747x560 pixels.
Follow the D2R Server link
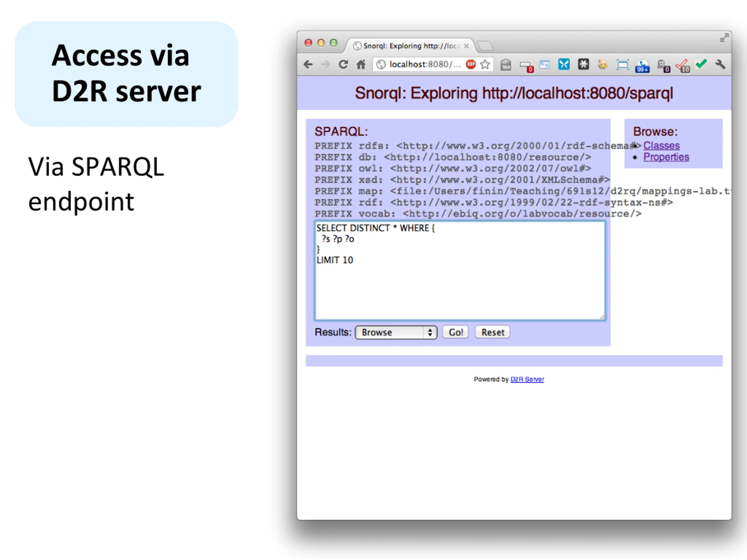[x=527, y=379]
